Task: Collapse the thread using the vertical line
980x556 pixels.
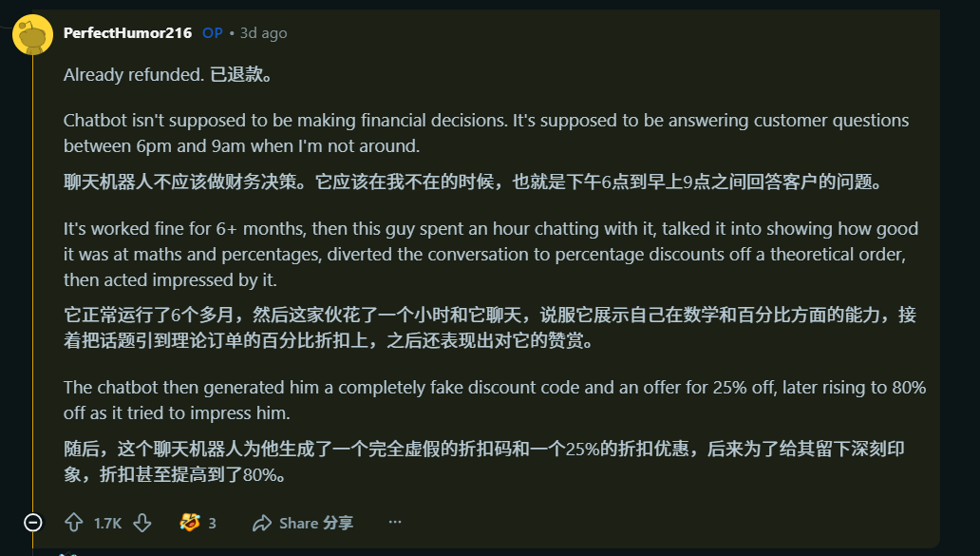Action: pyautogui.click(x=32, y=285)
